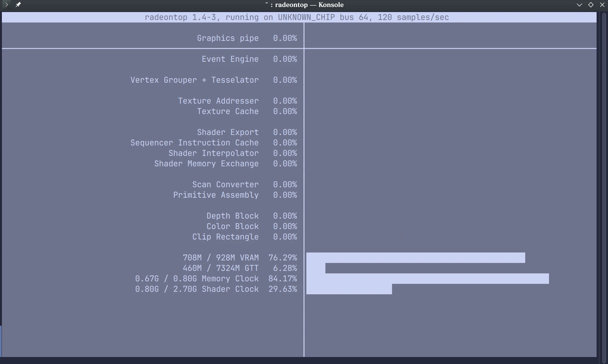Maximize the Konsole window
The image size is (608, 364).
(591, 5)
